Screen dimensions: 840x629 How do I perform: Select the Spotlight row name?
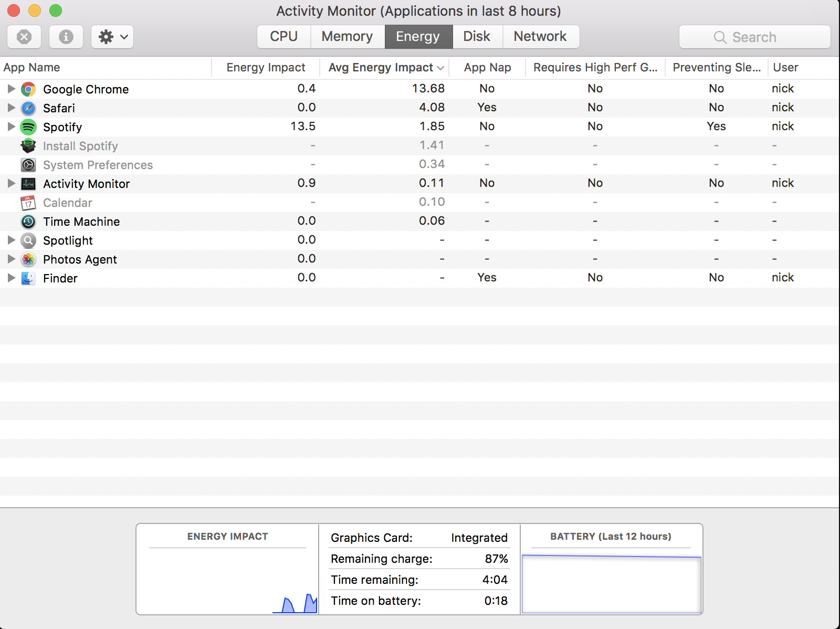[68, 240]
